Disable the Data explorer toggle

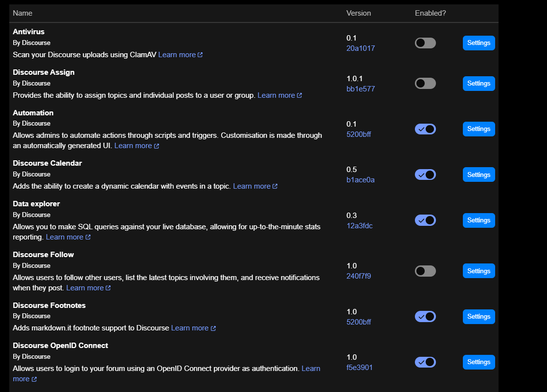click(x=425, y=220)
